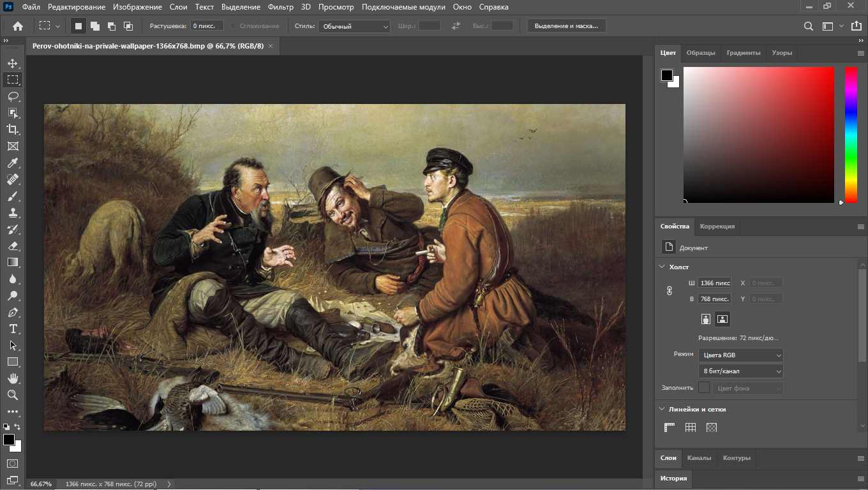Open the search icon in options bar
The image size is (868, 490).
pyautogui.click(x=809, y=26)
